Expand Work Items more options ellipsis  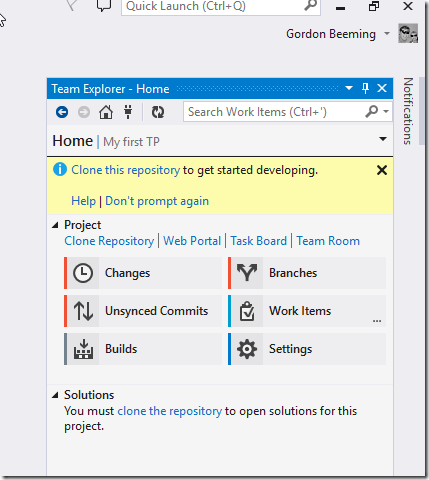[x=377, y=321]
